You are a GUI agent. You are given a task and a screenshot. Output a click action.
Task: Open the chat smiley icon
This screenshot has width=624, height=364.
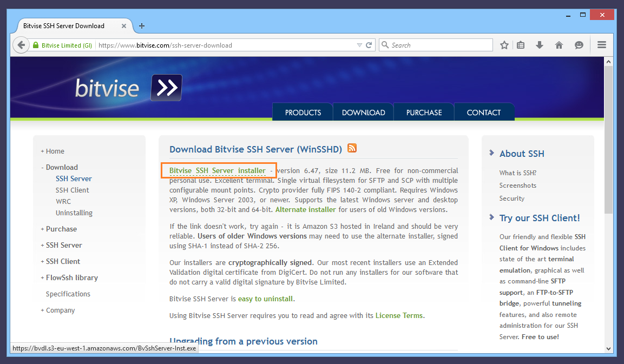pyautogui.click(x=579, y=45)
